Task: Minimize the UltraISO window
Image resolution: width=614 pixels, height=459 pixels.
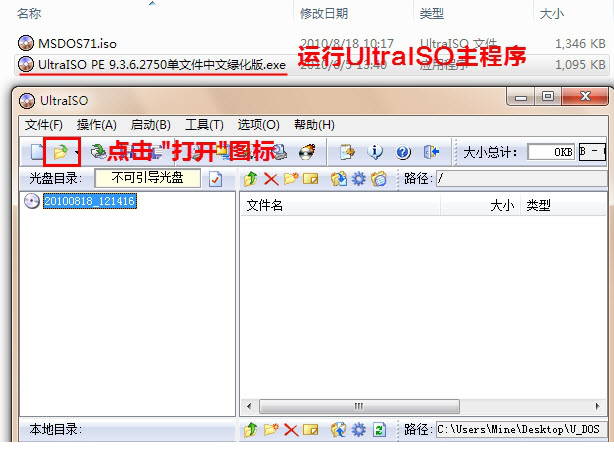Action: tap(520, 97)
